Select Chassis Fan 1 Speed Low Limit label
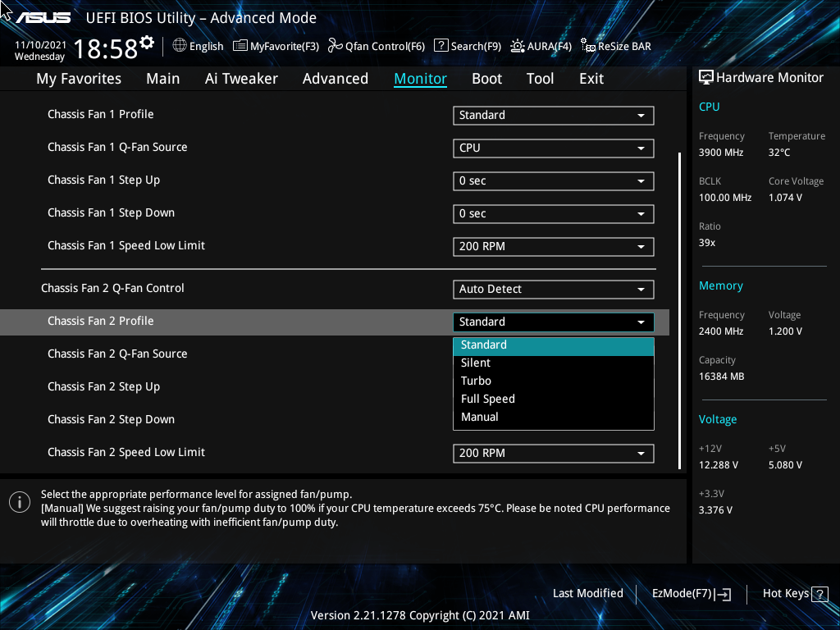This screenshot has height=630, width=840. pos(126,246)
